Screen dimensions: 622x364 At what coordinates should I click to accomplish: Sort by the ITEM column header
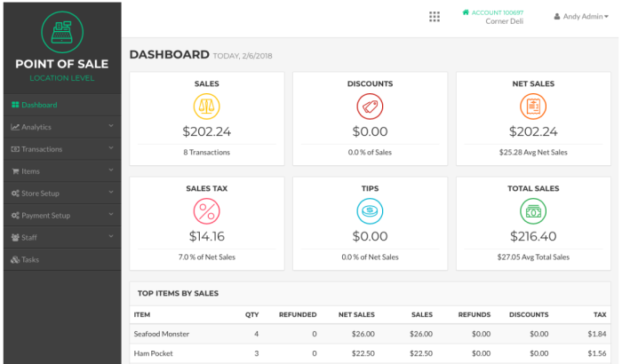(142, 314)
